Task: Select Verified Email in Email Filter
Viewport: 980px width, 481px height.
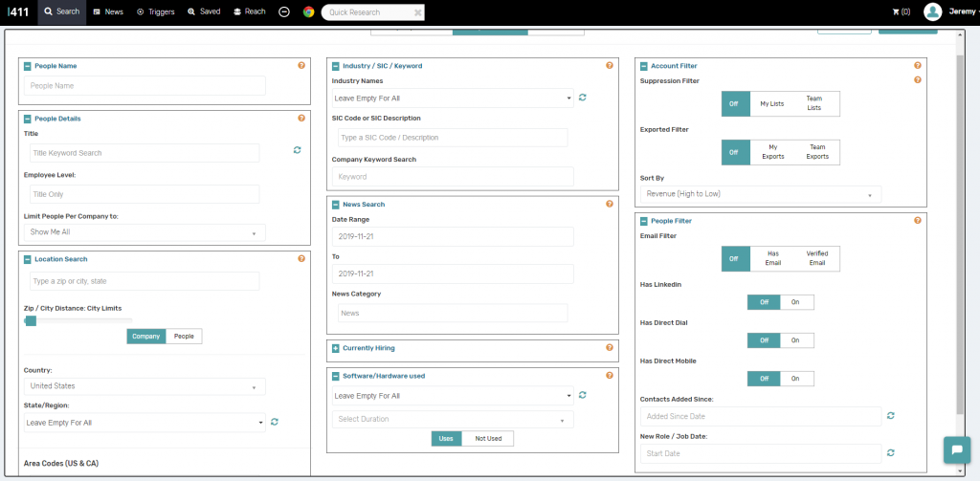Action: (x=816, y=258)
